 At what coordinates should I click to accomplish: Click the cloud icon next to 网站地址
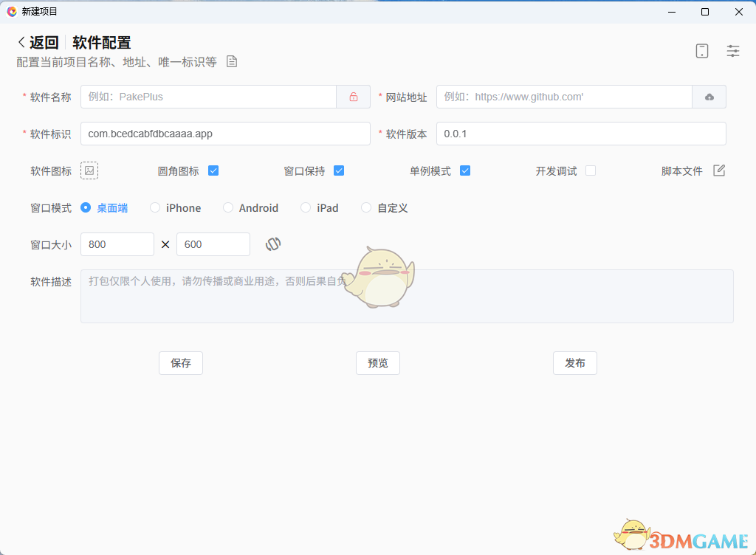click(x=709, y=97)
